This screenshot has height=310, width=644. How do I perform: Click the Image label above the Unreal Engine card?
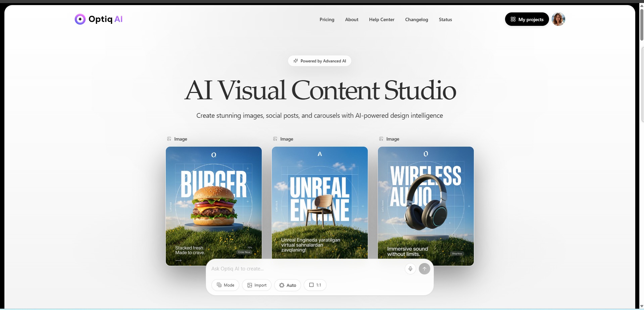[283, 139]
